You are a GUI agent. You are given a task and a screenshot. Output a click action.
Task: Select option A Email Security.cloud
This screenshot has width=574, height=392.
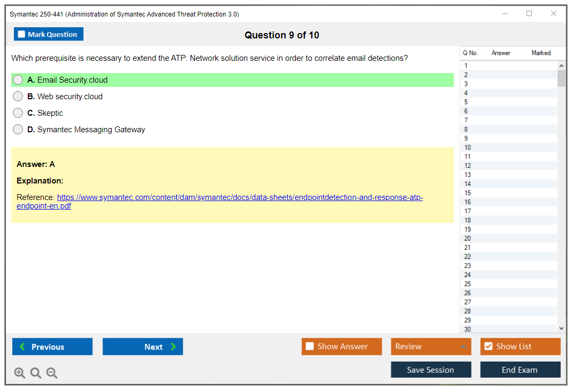tap(18, 80)
